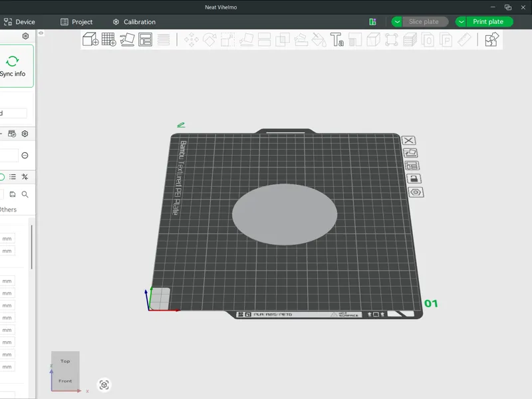Click the Sync info button
Image resolution: width=532 pixels, height=399 pixels.
14,66
